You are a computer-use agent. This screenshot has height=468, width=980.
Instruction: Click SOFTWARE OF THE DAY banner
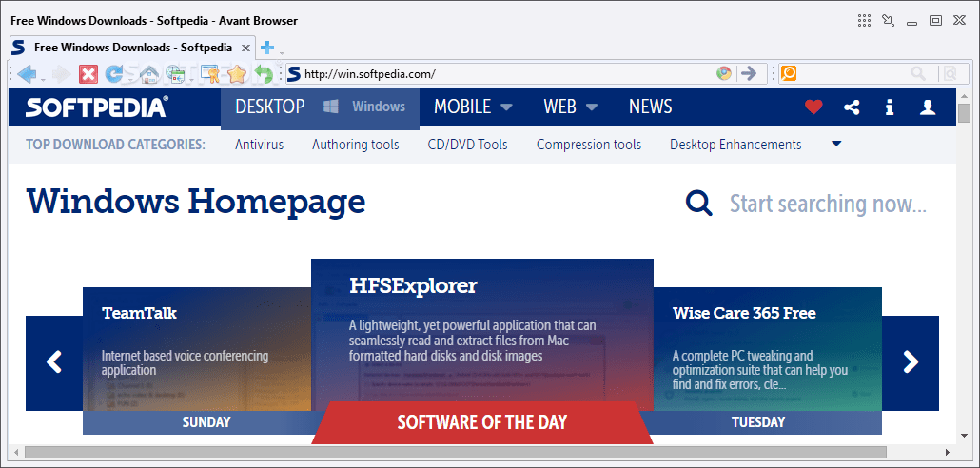tap(481, 422)
